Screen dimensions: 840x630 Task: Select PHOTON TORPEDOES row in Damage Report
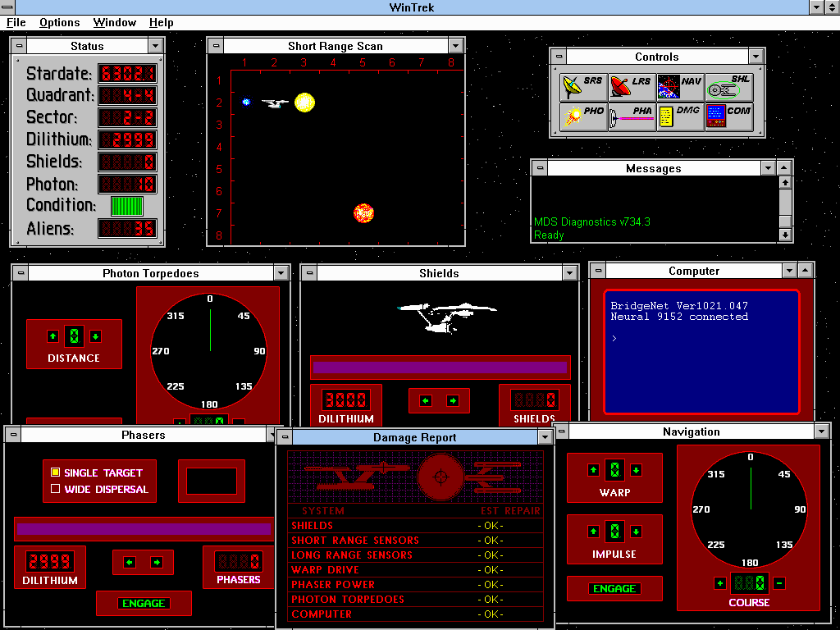(x=416, y=599)
